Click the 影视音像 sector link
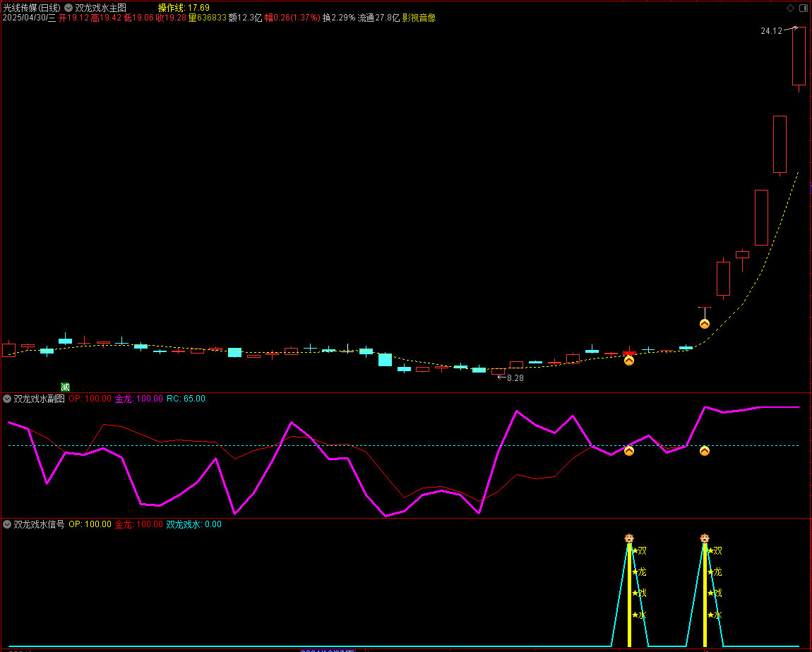The width and height of the screenshot is (812, 652). pos(419,18)
